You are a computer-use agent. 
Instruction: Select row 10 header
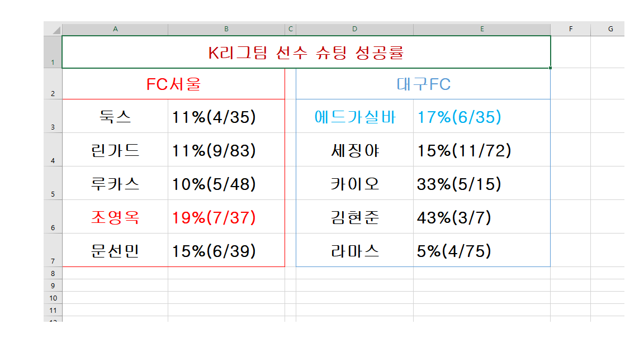pos(53,298)
